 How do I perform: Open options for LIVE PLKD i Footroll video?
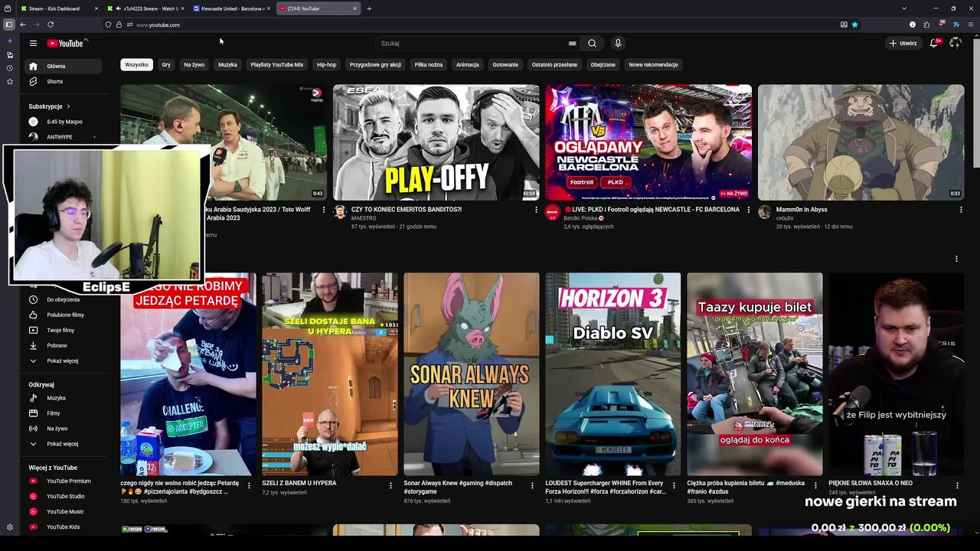[x=748, y=210]
